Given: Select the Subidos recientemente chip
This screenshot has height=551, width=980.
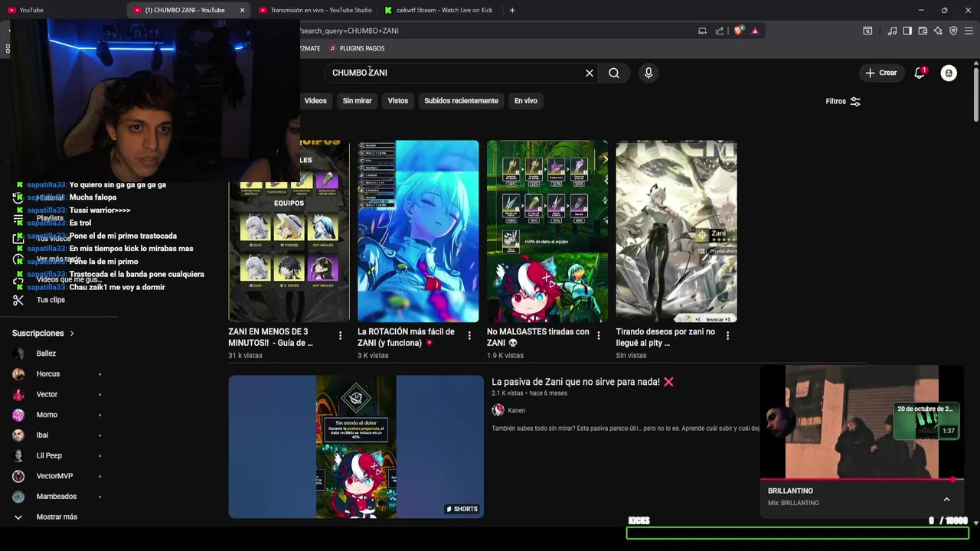Looking at the screenshot, I should 461,101.
